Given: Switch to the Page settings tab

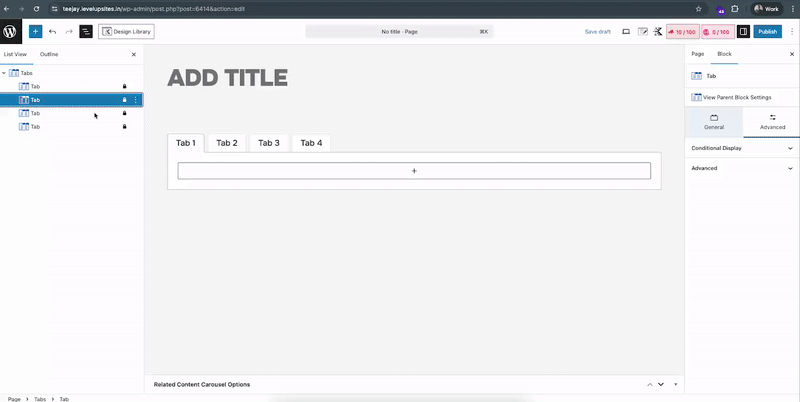Looking at the screenshot, I should [697, 54].
